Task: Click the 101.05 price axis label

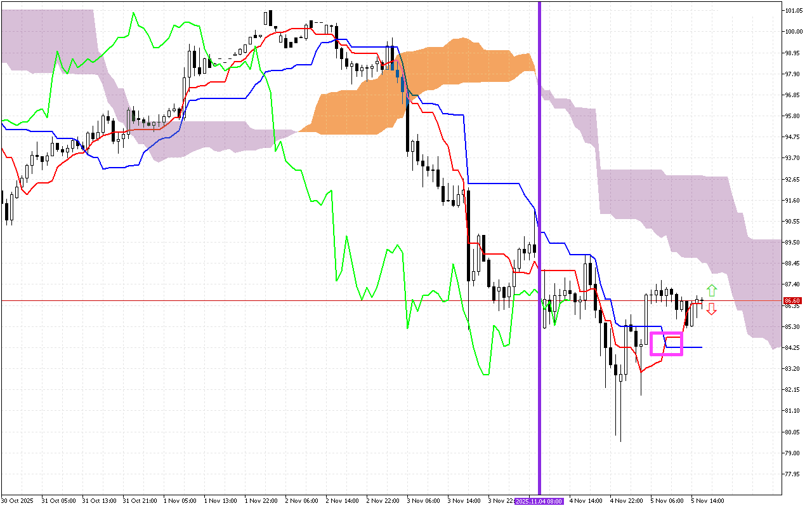Action: (x=793, y=11)
